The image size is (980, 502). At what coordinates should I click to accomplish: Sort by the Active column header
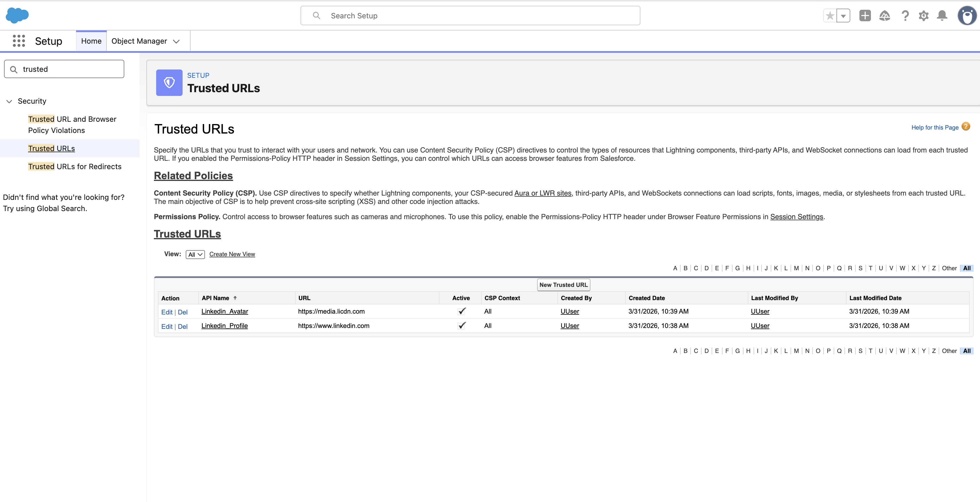[461, 298]
